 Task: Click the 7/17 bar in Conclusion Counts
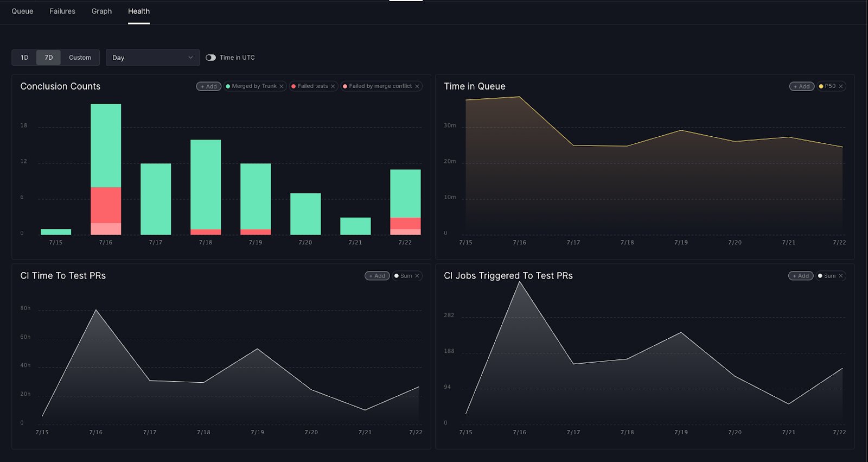pyautogui.click(x=156, y=199)
